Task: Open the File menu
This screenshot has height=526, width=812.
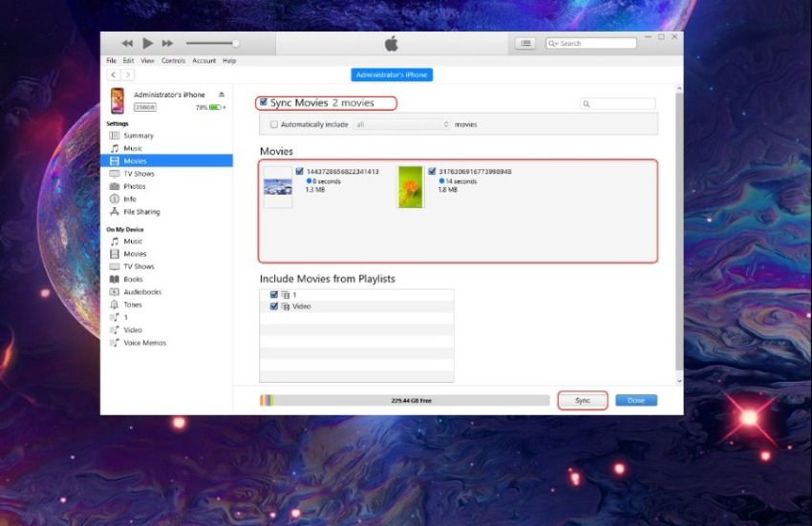Action: (112, 60)
